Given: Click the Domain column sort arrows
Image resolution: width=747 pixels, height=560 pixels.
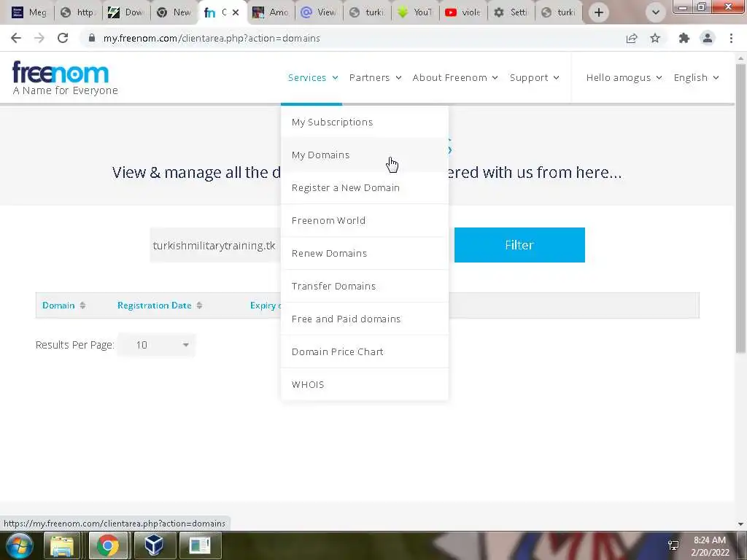Looking at the screenshot, I should (x=82, y=306).
